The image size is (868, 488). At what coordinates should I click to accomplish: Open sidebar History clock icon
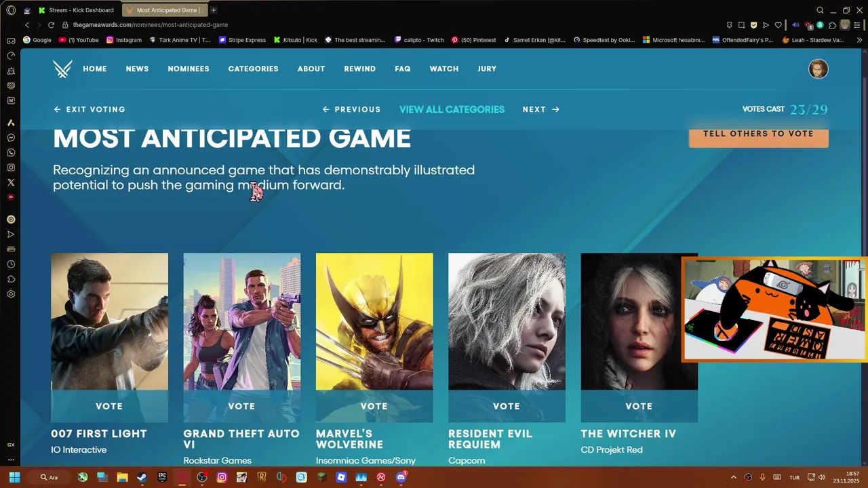coord(11,264)
